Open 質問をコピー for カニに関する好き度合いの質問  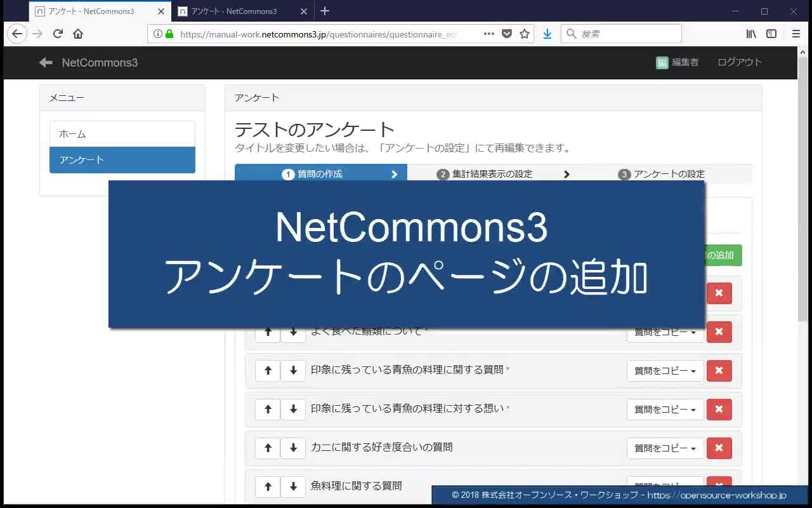[665, 448]
